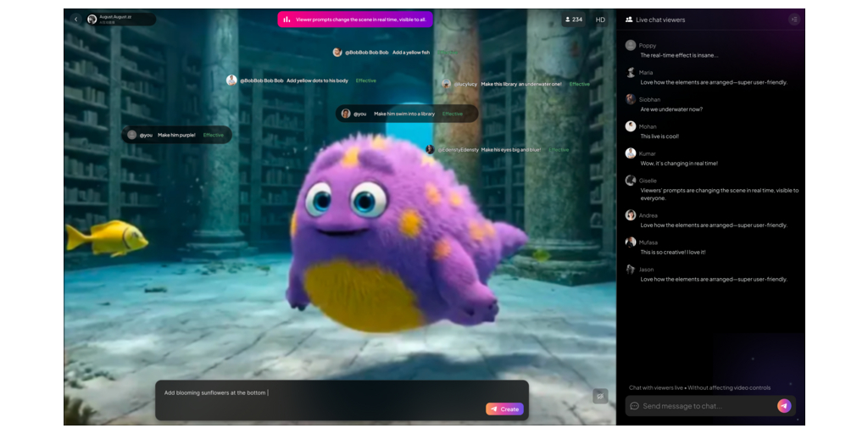Click Giselle's username in chat
This screenshot has width=868, height=434.
(648, 181)
